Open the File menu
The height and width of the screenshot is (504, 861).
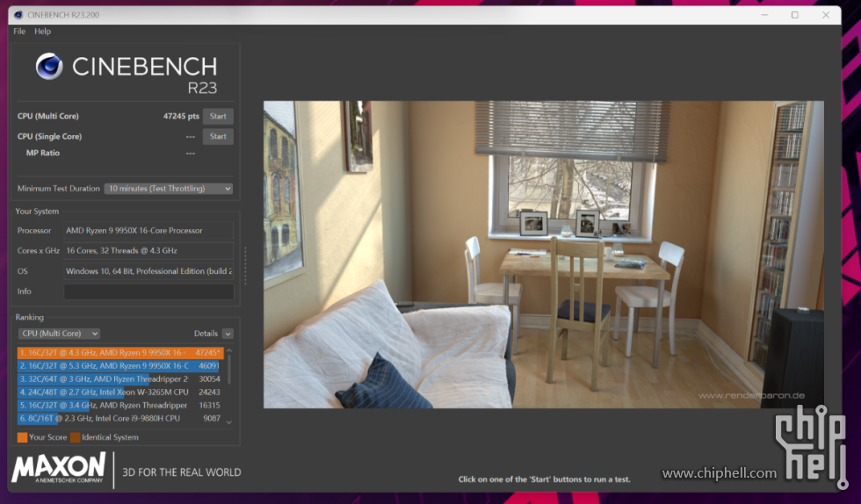coord(19,32)
